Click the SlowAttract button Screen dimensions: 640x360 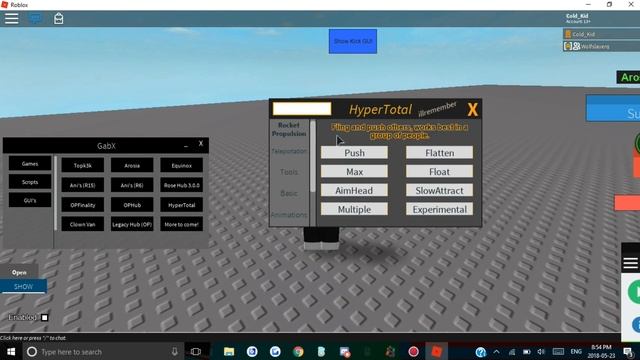point(439,190)
